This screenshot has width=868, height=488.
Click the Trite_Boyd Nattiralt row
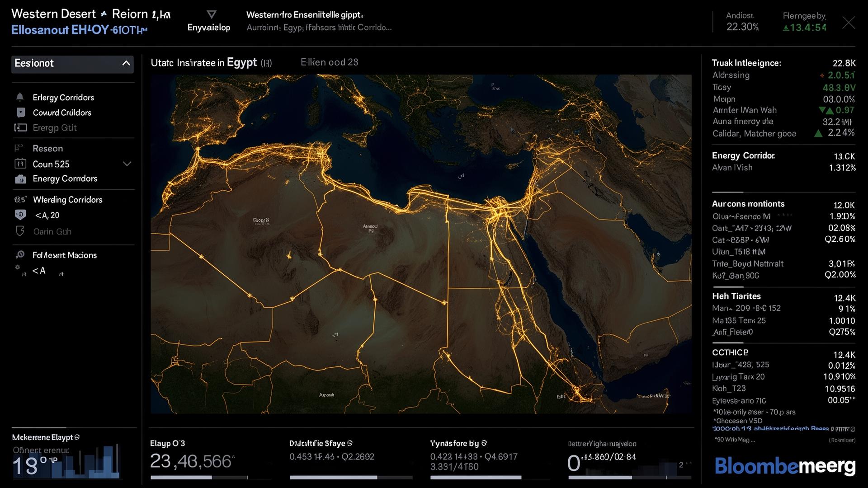pos(783,264)
